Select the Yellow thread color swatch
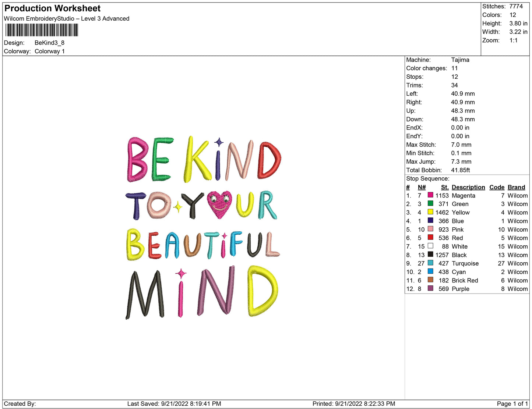Image resolution: width=532 pixels, height=409 pixels. (430, 212)
